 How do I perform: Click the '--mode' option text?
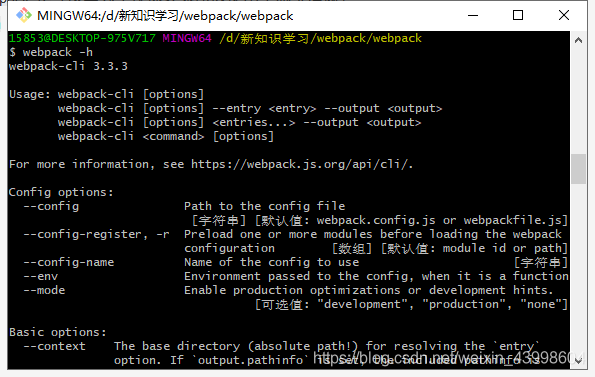[x=44, y=291]
